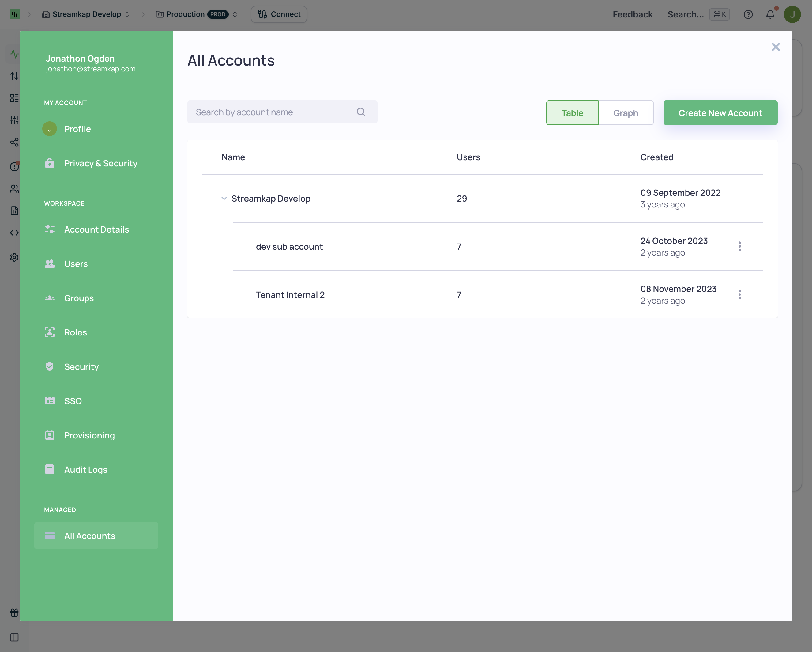
Task: Open the Streamkap Develop workspace switcher
Action: [x=86, y=14]
